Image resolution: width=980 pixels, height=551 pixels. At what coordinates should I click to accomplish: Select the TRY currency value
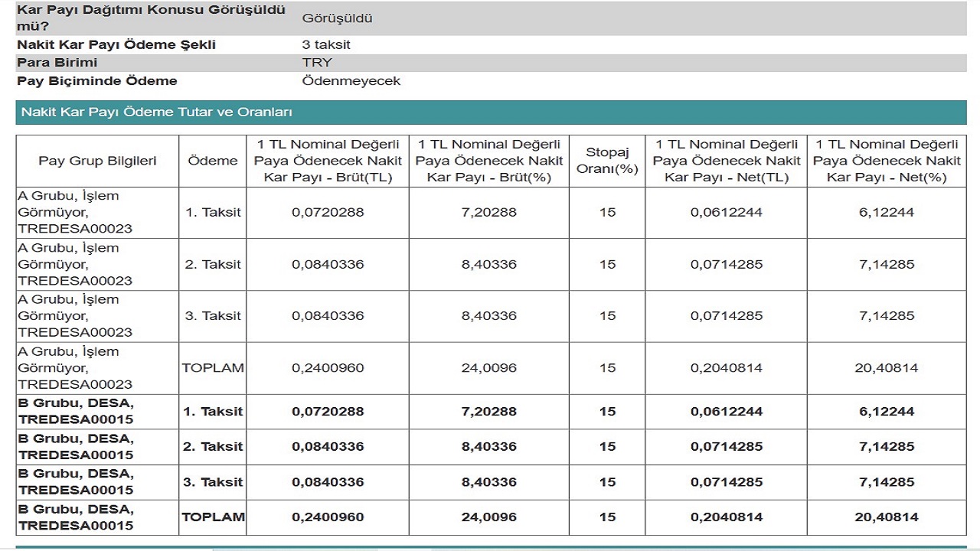tap(317, 63)
